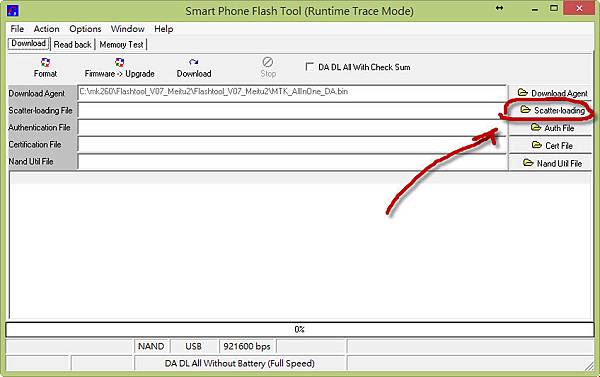The image size is (600, 377).
Task: Click the Smart Phone Flash Tool title bar icon
Action: [x=13, y=10]
